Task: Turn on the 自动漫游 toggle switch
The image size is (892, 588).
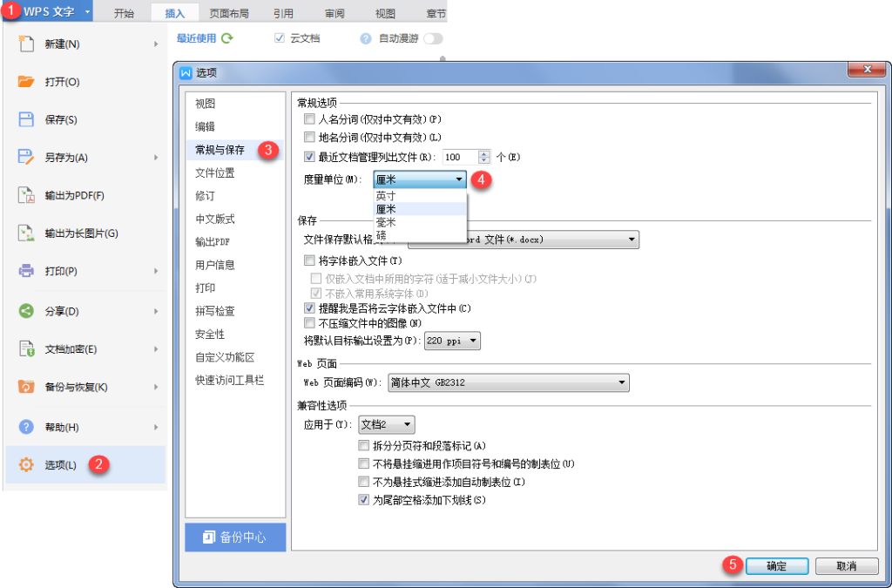Action: coord(431,38)
